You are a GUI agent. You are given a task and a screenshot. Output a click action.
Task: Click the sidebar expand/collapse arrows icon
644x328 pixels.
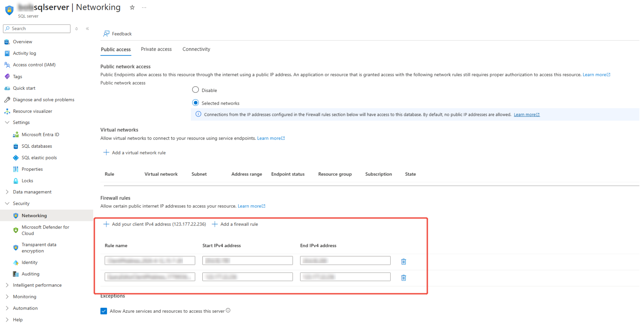76,29
